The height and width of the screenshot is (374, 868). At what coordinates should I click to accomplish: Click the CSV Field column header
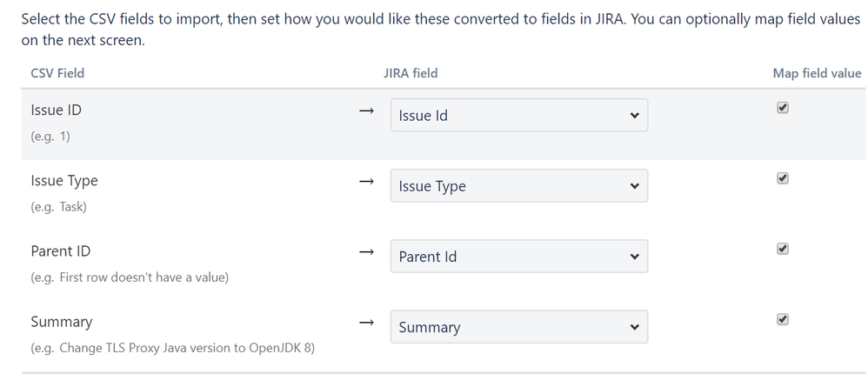57,73
